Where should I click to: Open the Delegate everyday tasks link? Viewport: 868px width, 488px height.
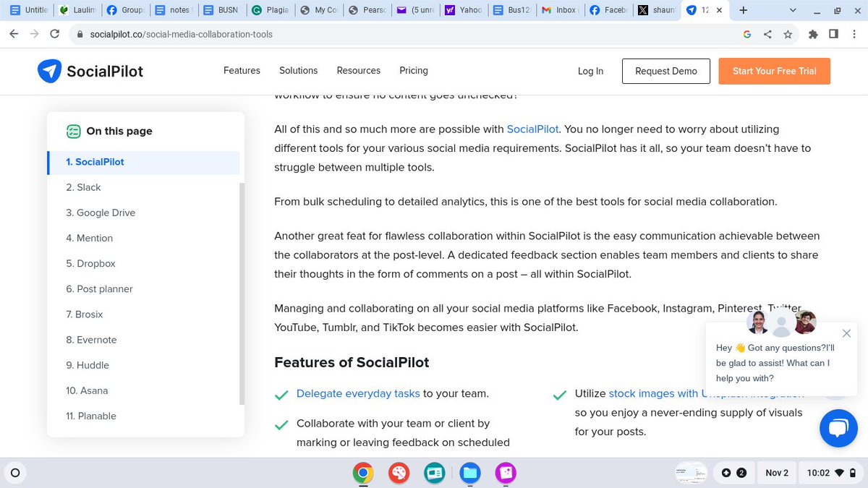point(358,394)
